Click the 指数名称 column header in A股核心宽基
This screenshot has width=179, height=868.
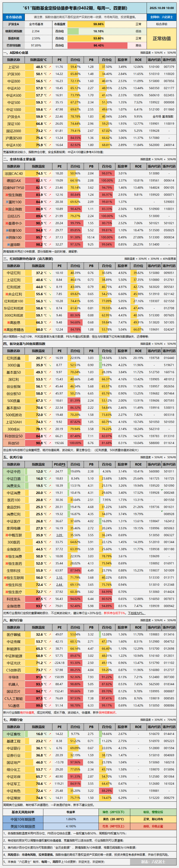pos(14,60)
